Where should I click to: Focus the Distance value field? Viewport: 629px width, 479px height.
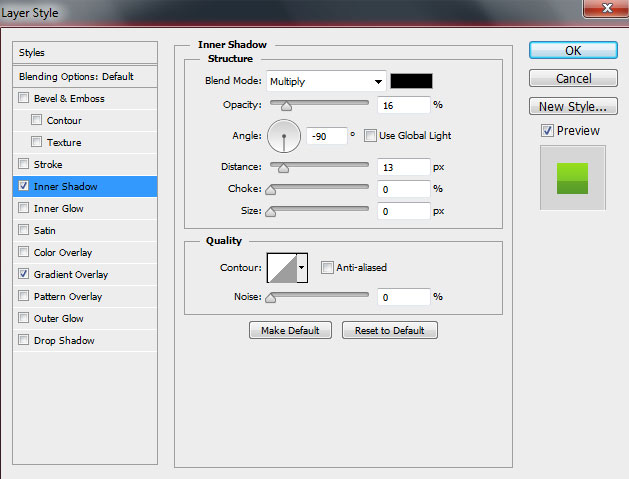click(404, 167)
